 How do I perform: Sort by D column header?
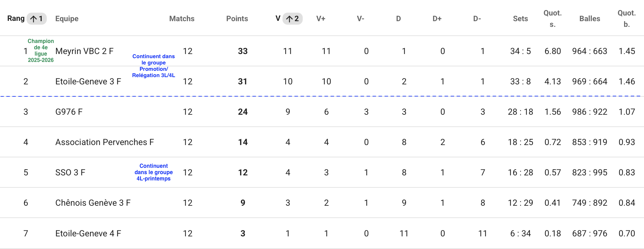[398, 19]
